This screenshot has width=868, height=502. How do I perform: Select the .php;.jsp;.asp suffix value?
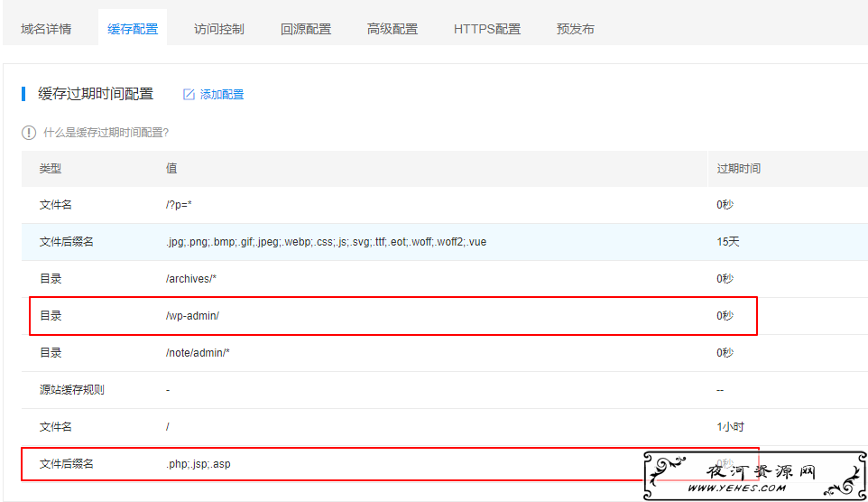[x=199, y=464]
